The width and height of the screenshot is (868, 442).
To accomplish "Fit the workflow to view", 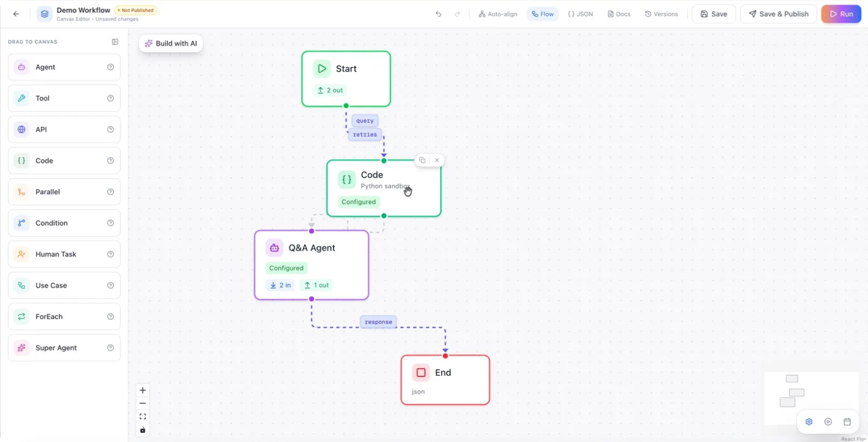I will point(143,417).
